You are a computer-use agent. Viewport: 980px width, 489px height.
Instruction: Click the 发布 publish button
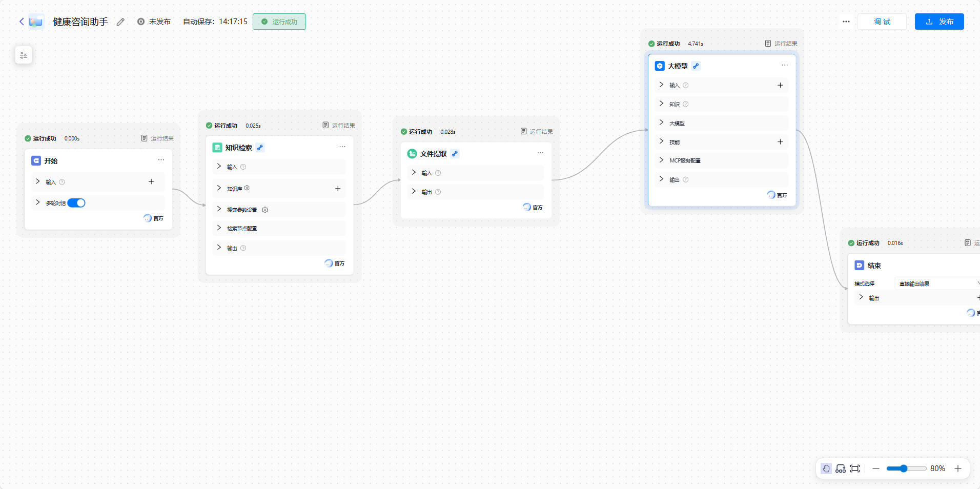939,22
